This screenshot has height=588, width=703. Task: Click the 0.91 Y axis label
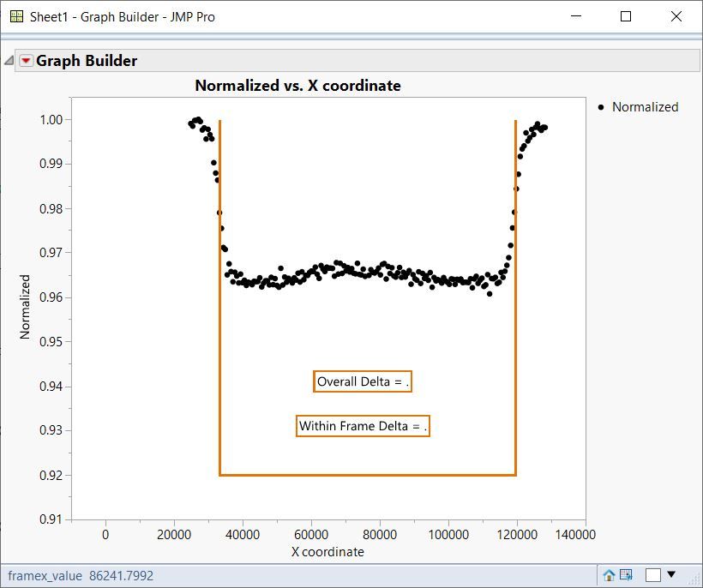[x=51, y=519]
